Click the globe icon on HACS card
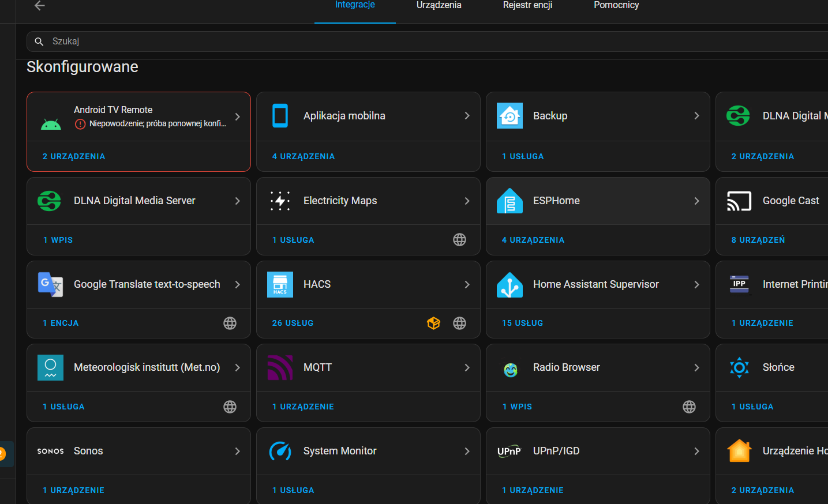 pos(459,324)
